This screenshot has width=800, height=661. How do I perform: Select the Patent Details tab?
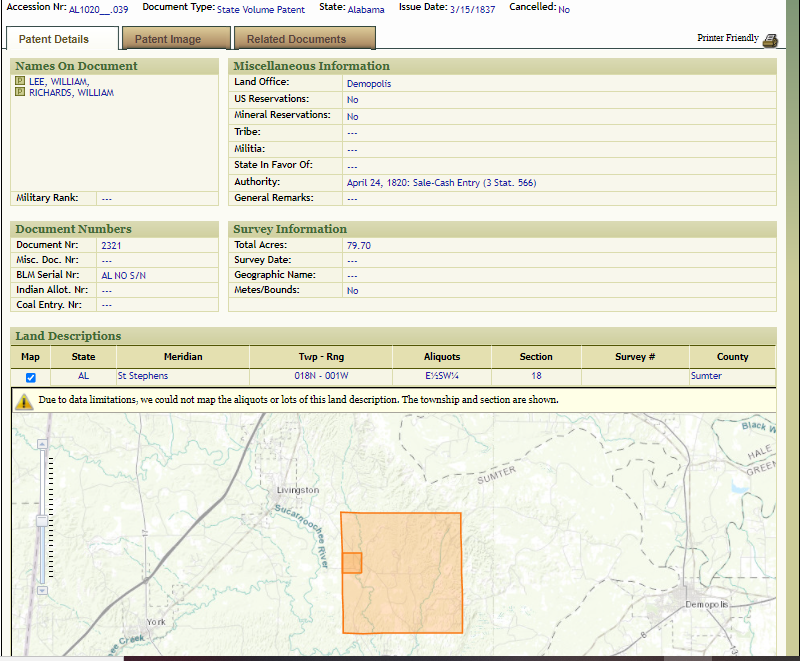tap(53, 39)
